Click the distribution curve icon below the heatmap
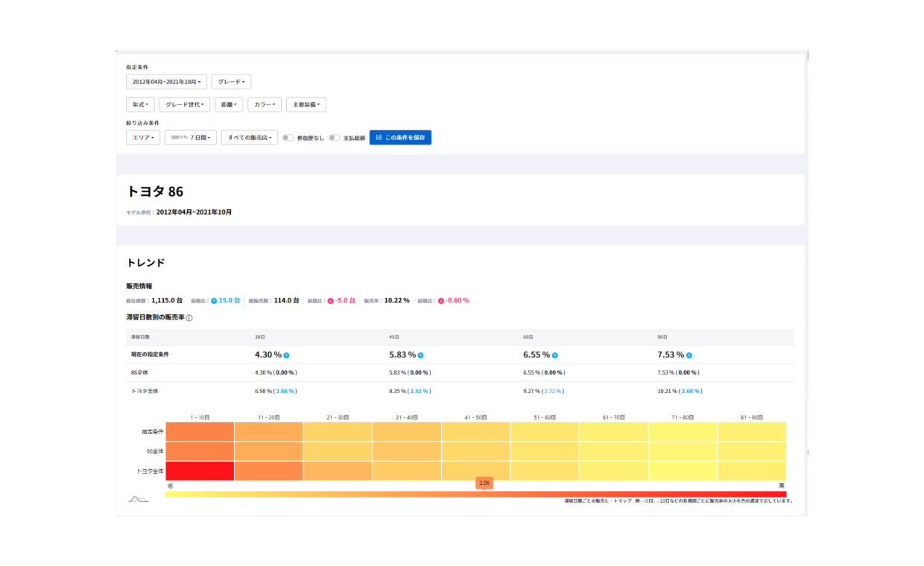 point(138,499)
